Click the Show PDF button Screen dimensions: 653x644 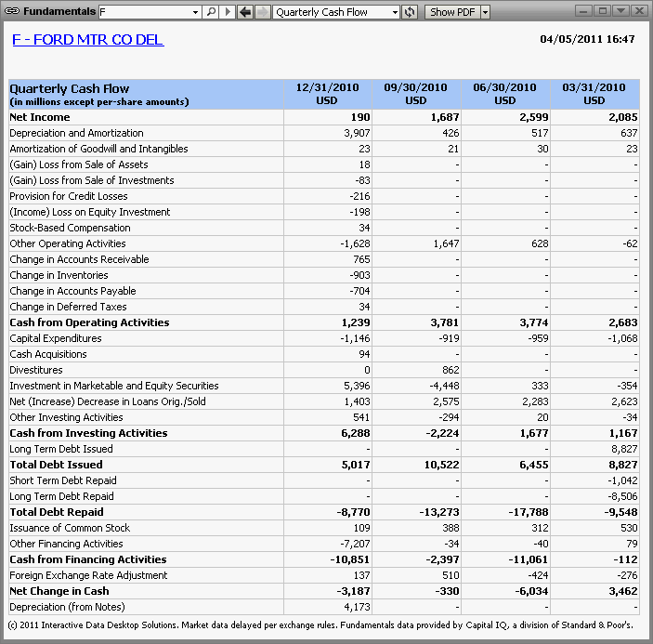tap(452, 12)
